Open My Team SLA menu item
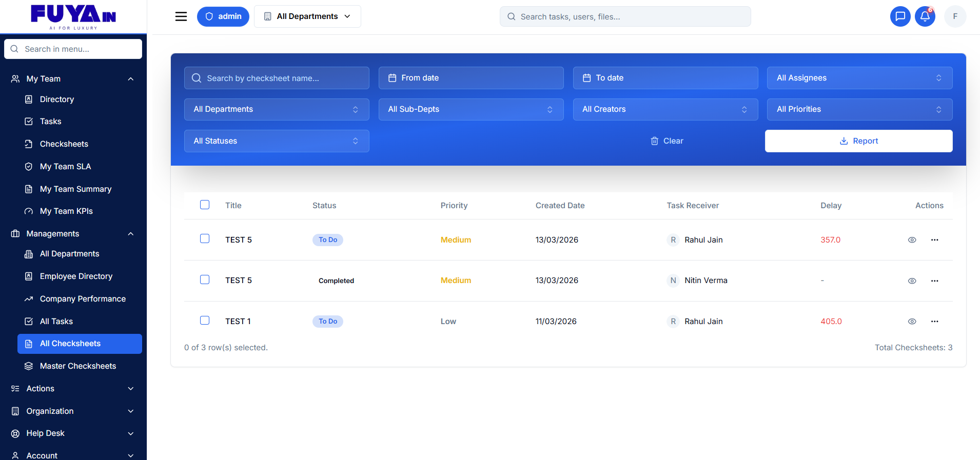 tap(65, 167)
